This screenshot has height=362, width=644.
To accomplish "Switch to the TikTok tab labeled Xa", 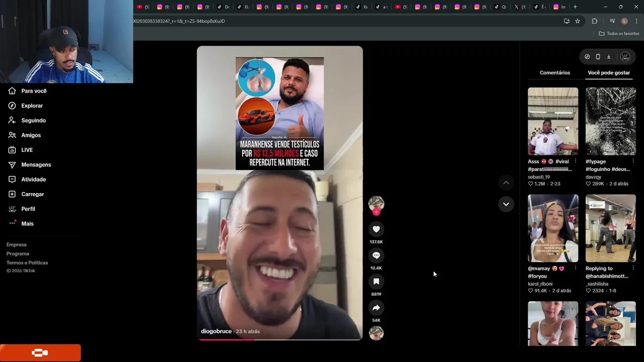I will point(362,7).
